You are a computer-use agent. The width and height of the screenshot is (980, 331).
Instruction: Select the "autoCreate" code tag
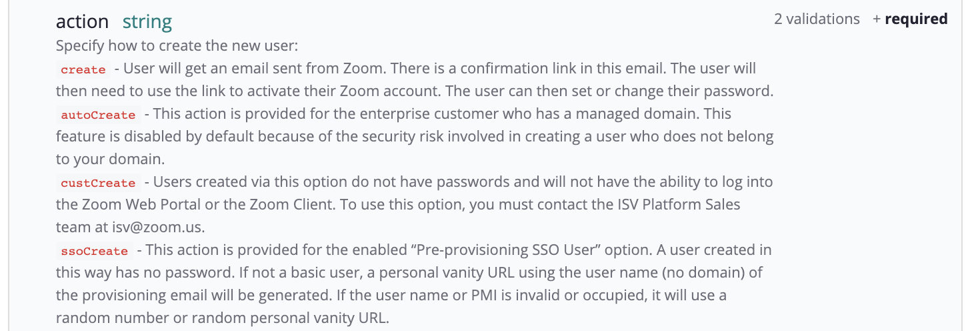coord(98,115)
